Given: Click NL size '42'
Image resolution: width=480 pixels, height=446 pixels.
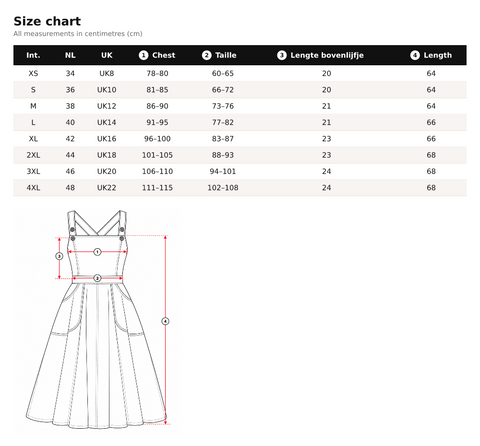Looking at the screenshot, I should click(70, 139).
